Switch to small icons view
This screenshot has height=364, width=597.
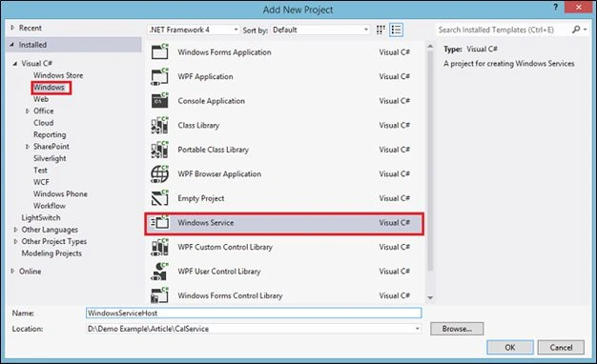[381, 30]
